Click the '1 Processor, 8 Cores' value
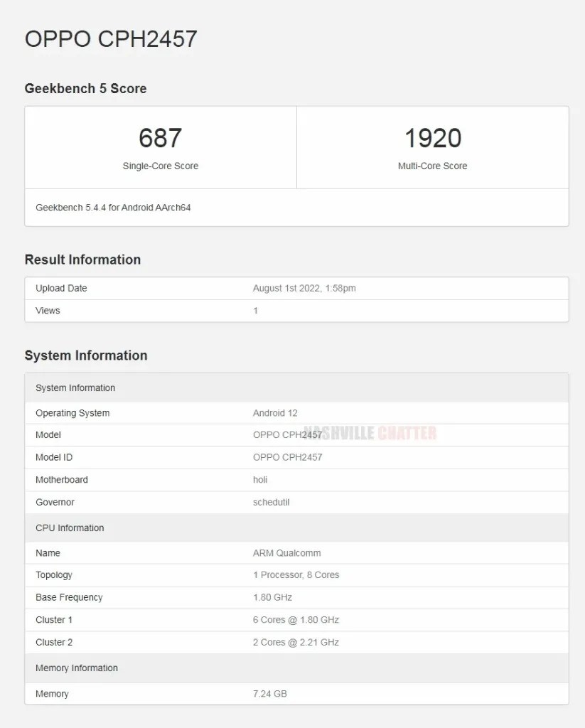 tap(296, 574)
